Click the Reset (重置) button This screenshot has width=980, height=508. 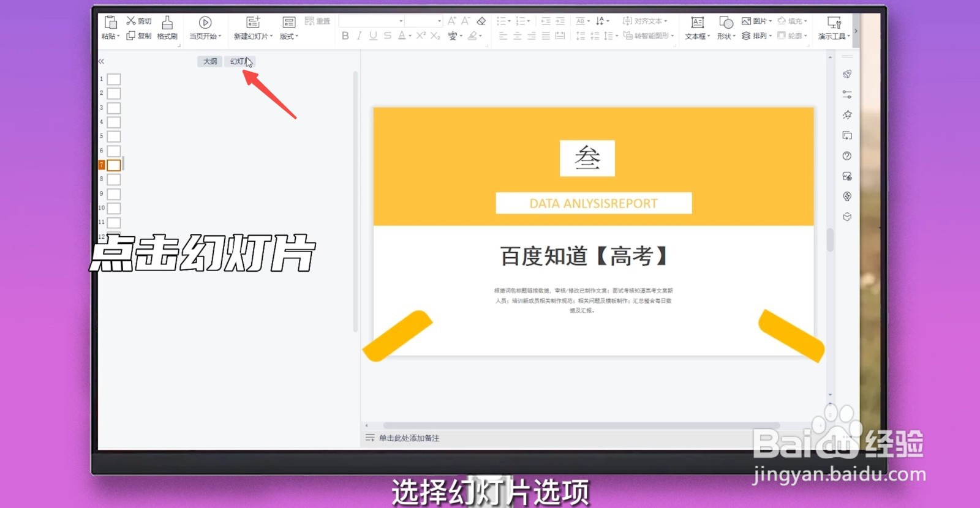[317, 21]
